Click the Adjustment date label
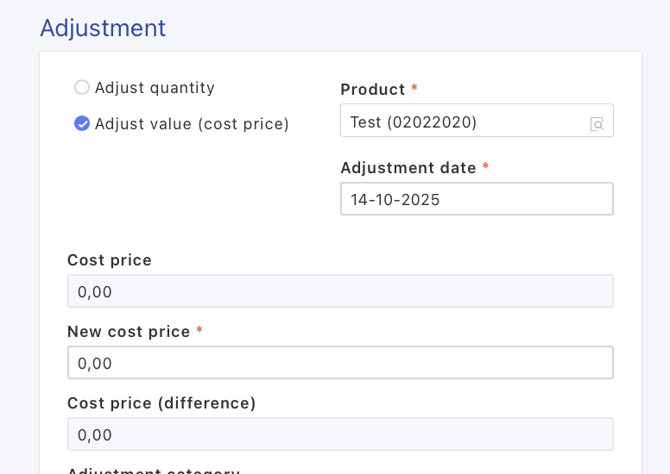Viewport: 670px width, 474px height. tap(408, 167)
